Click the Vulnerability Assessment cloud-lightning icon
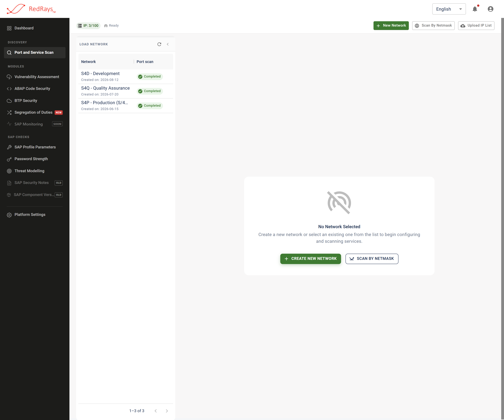This screenshot has height=420, width=504. pyautogui.click(x=9, y=77)
